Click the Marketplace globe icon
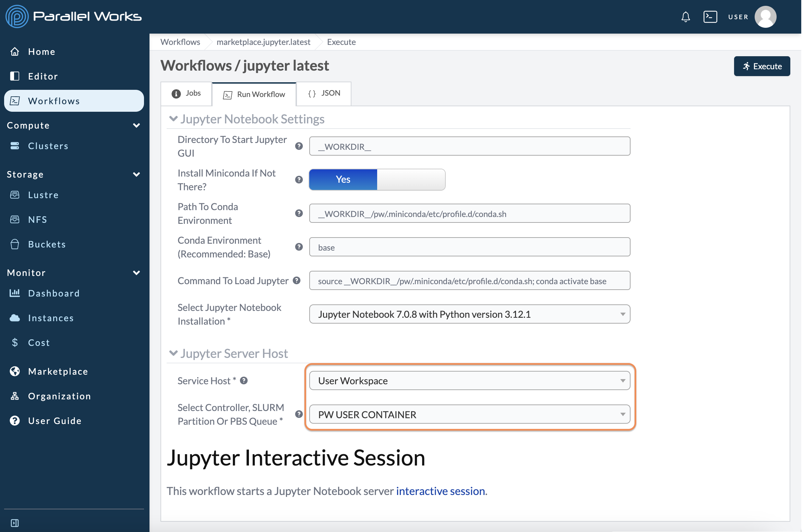This screenshot has height=532, width=803. click(15, 371)
